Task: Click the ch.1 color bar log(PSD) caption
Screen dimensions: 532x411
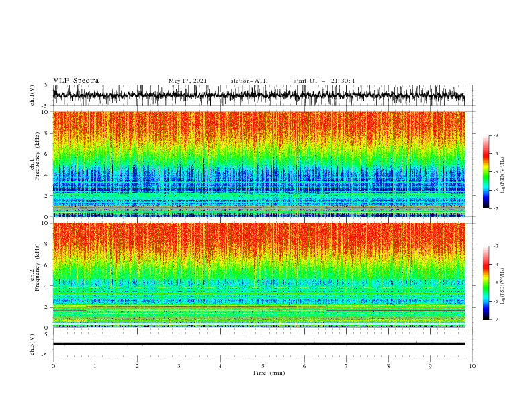Action: click(x=503, y=175)
